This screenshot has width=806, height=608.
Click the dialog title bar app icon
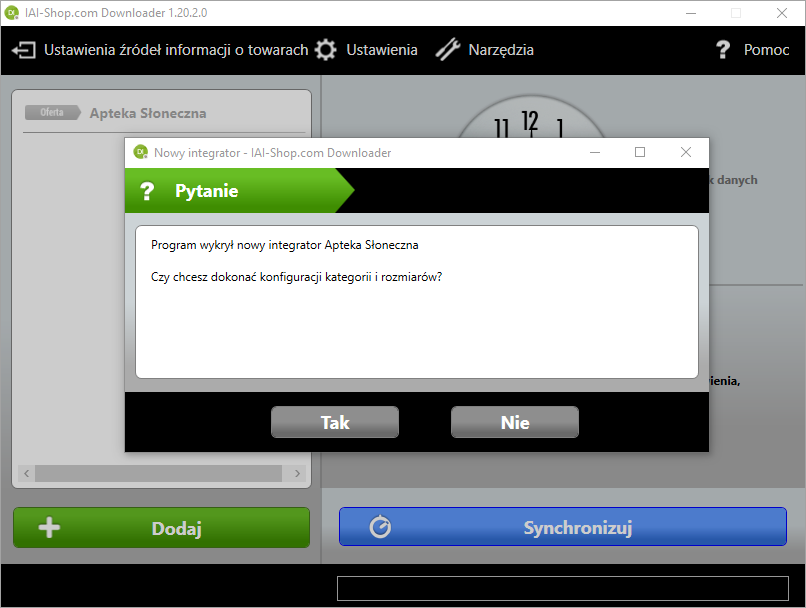[x=140, y=152]
